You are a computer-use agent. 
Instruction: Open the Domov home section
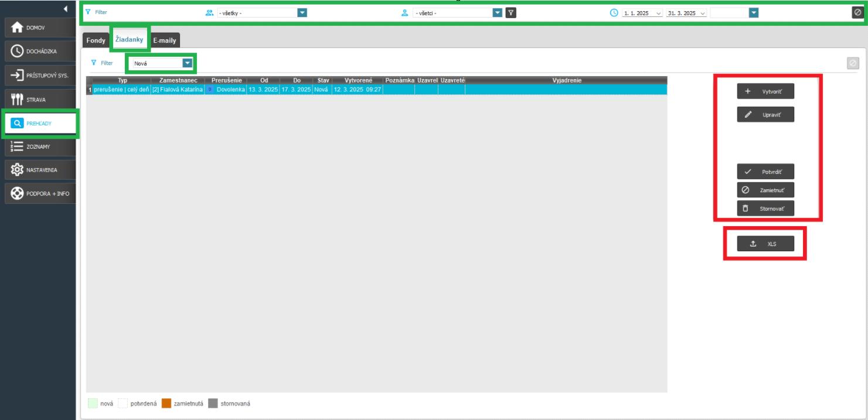tap(39, 28)
